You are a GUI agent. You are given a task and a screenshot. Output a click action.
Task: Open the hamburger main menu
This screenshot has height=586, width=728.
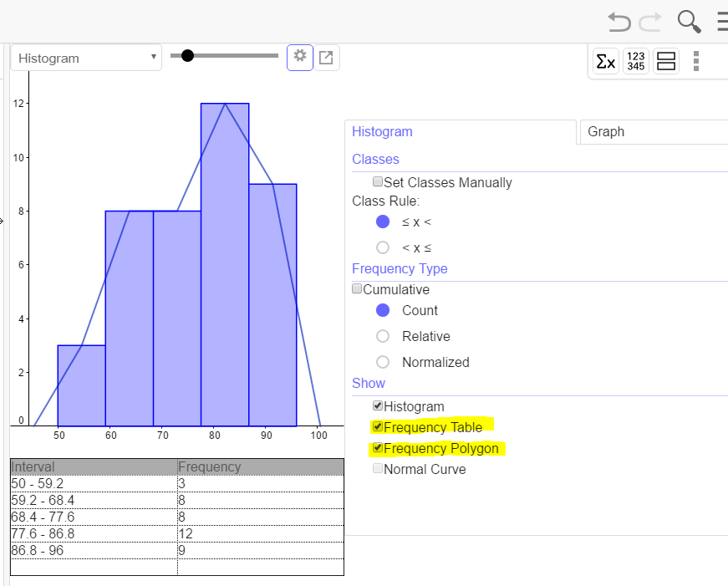pyautogui.click(x=722, y=22)
